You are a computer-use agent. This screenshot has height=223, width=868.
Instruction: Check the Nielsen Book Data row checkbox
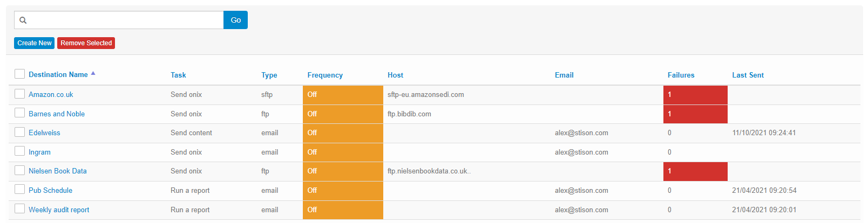click(20, 170)
